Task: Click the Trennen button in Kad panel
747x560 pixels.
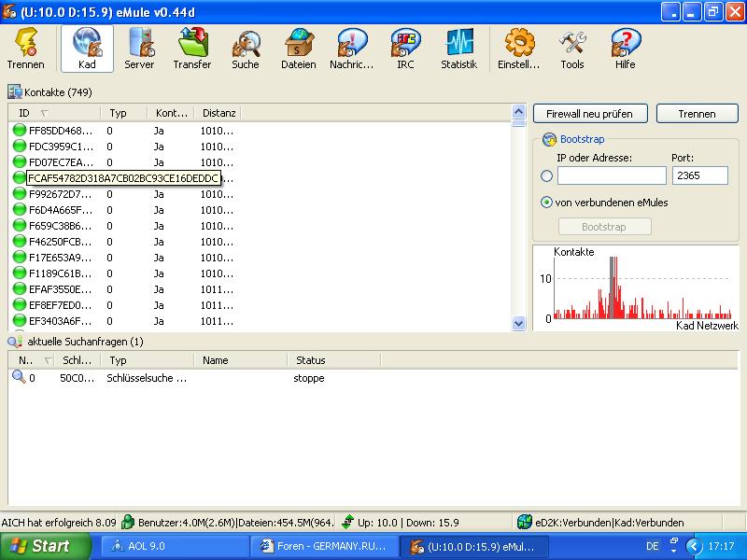Action: [x=697, y=114]
